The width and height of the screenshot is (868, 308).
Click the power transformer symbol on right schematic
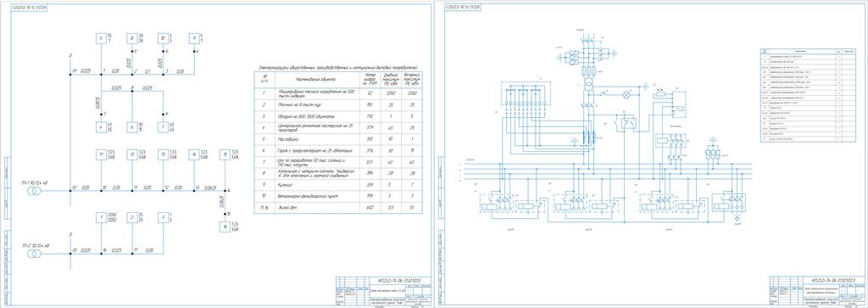(x=587, y=84)
